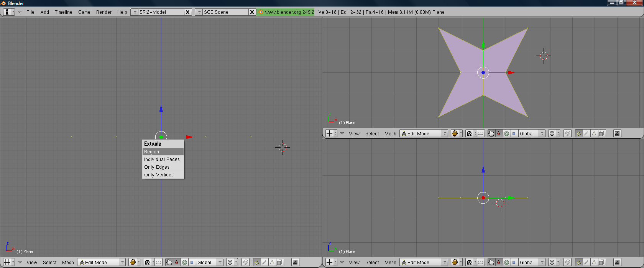Open the Render menu
Image resolution: width=644 pixels, height=268 pixels.
pos(104,12)
